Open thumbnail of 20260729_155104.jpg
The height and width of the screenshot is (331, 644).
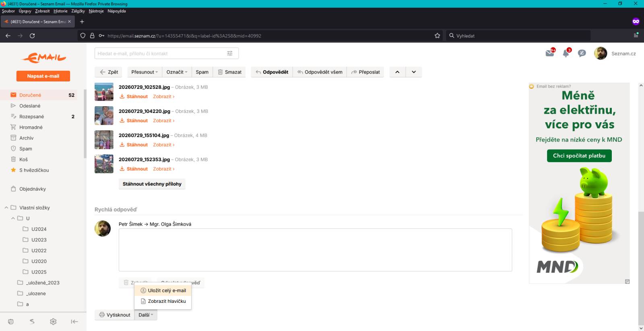104,140
